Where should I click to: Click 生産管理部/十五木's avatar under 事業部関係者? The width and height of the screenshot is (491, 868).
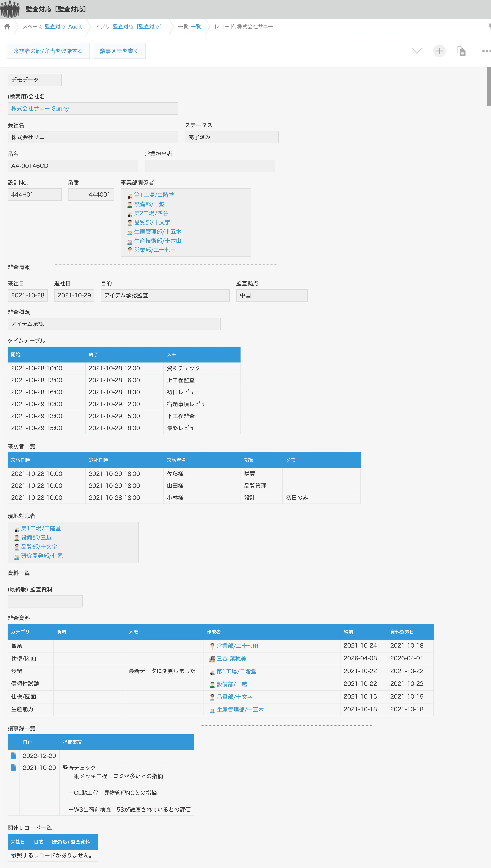pos(130,232)
